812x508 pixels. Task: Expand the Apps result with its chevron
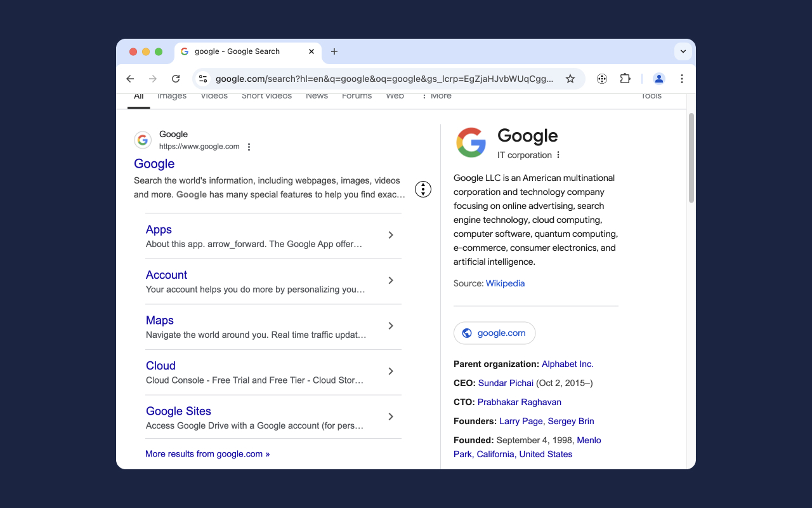click(x=391, y=235)
